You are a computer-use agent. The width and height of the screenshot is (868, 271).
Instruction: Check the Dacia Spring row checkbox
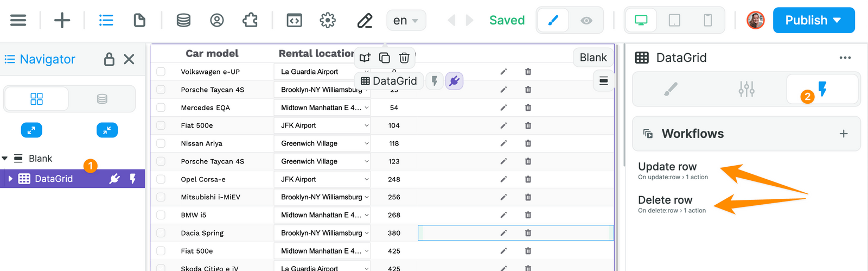[161, 233]
